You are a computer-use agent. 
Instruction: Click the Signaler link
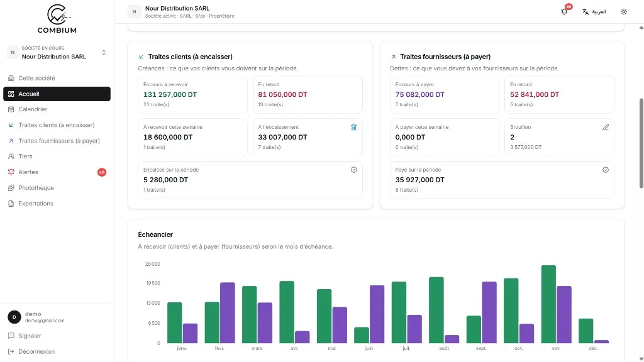tap(57, 336)
